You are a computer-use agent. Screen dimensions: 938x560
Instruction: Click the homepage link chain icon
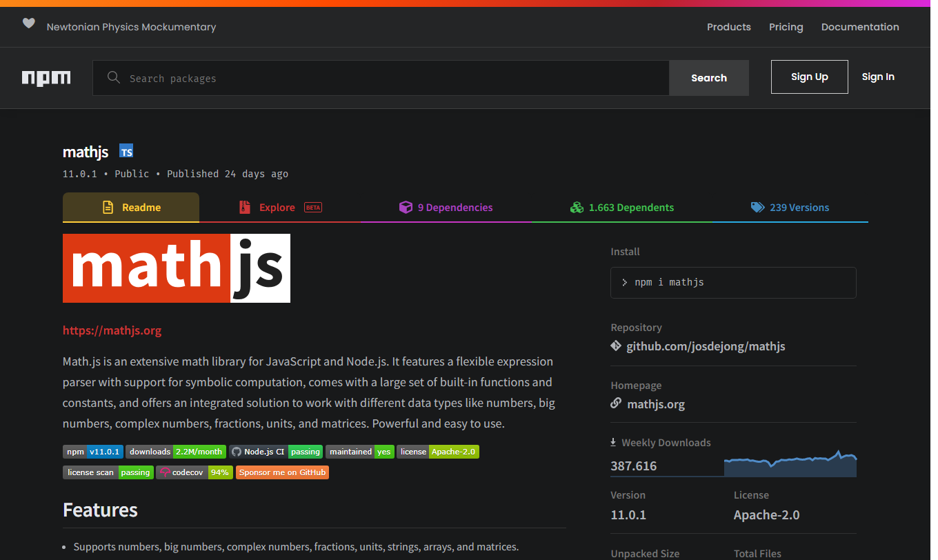(x=616, y=403)
